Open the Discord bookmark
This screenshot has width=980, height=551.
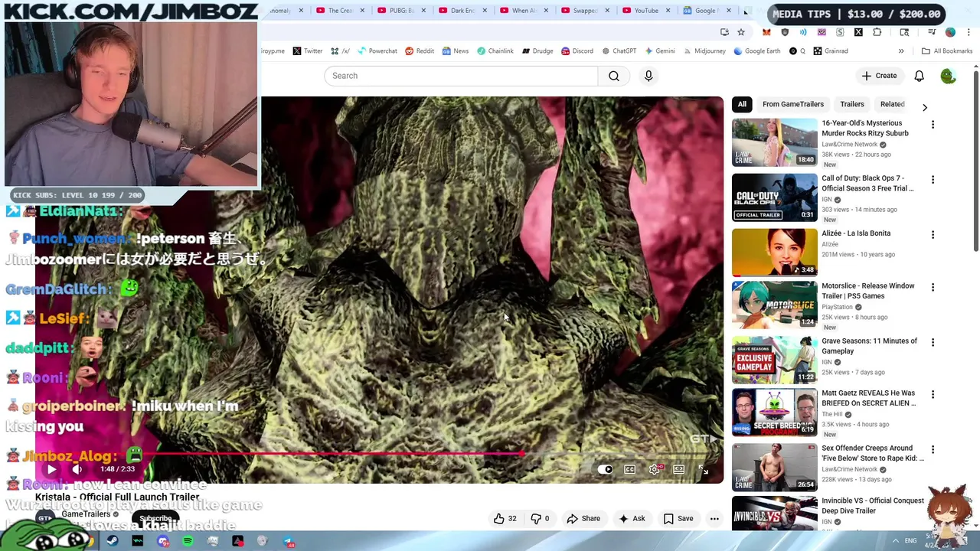coord(577,51)
